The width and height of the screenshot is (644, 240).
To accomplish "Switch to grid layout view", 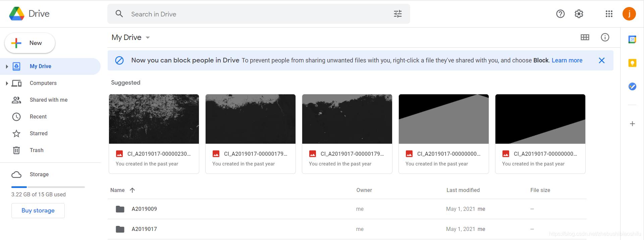I will 585,37.
